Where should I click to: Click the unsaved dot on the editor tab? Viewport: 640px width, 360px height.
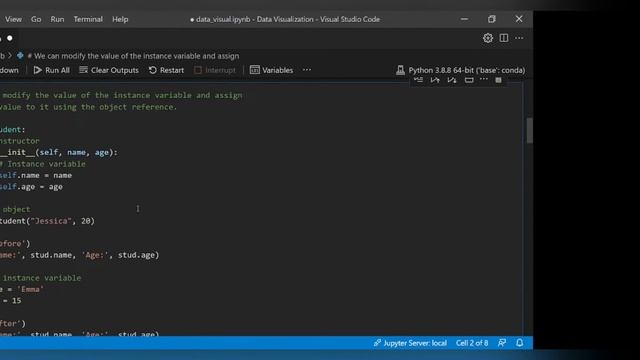tap(10, 38)
